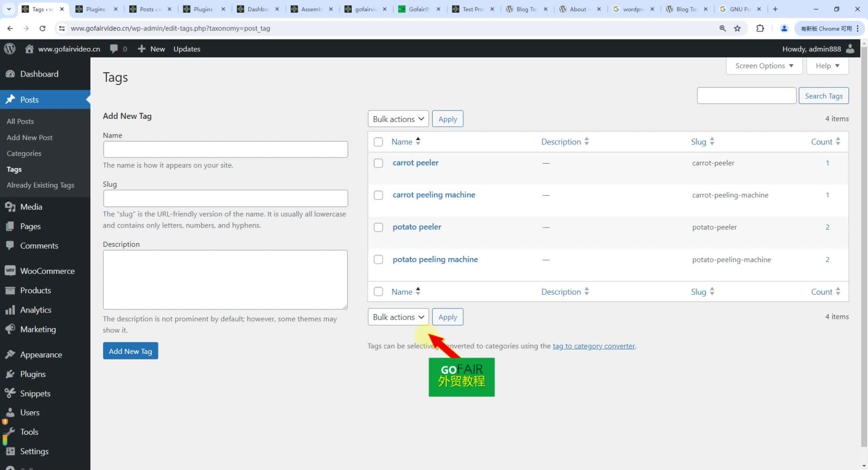Click the Snippets scissors icon
This screenshot has width=868, height=470.
pos(10,393)
